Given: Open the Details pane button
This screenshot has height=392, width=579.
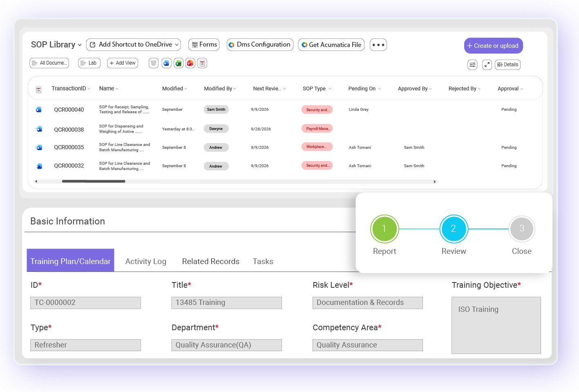Looking at the screenshot, I should 507,65.
